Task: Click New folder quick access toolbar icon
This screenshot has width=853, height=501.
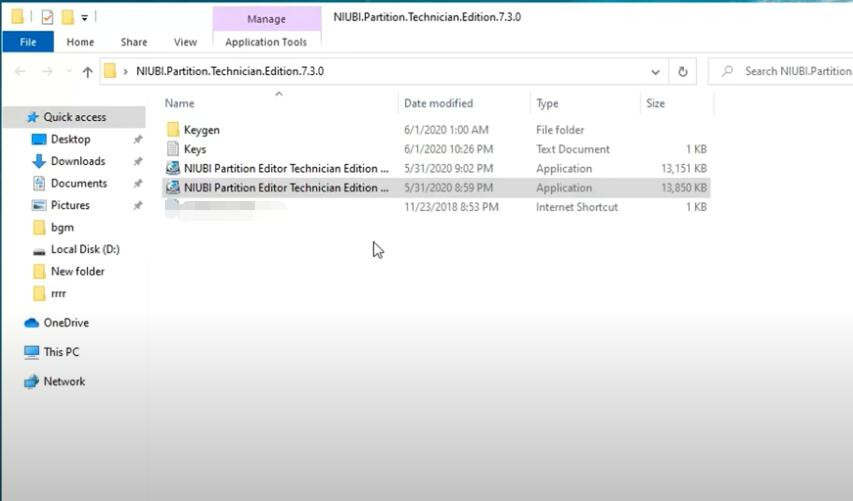Action: [67, 17]
